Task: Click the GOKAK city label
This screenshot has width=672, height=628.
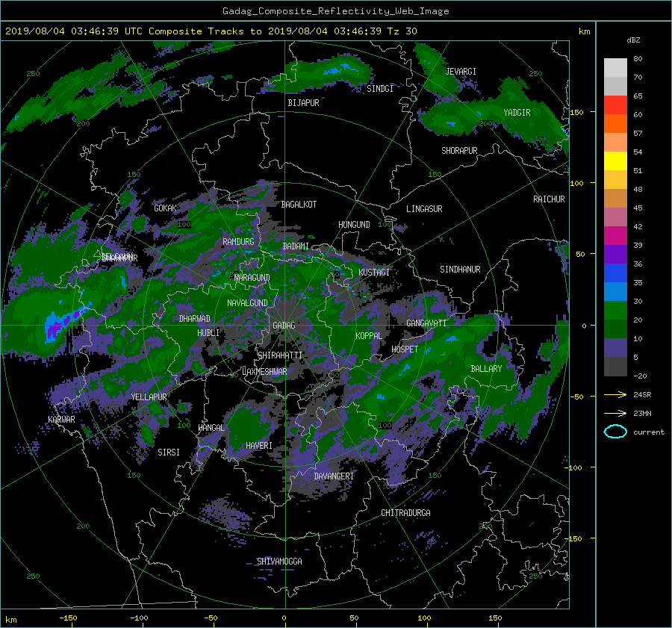Action: pyautogui.click(x=166, y=208)
